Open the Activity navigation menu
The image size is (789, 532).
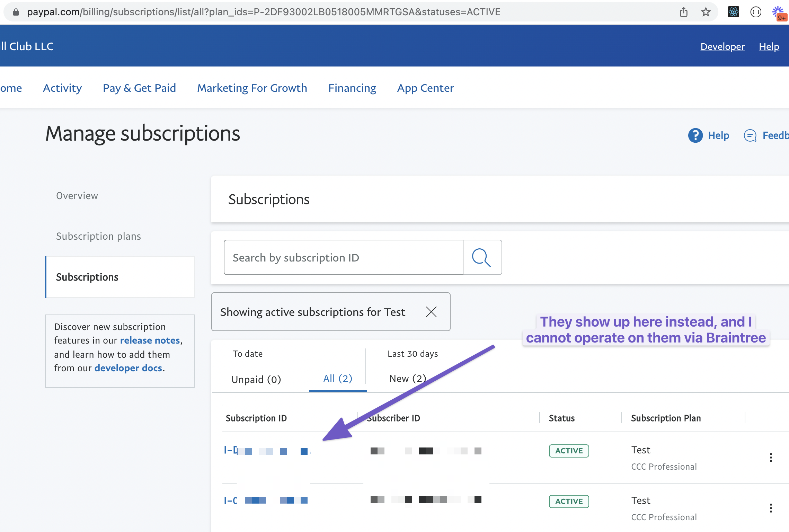point(62,88)
